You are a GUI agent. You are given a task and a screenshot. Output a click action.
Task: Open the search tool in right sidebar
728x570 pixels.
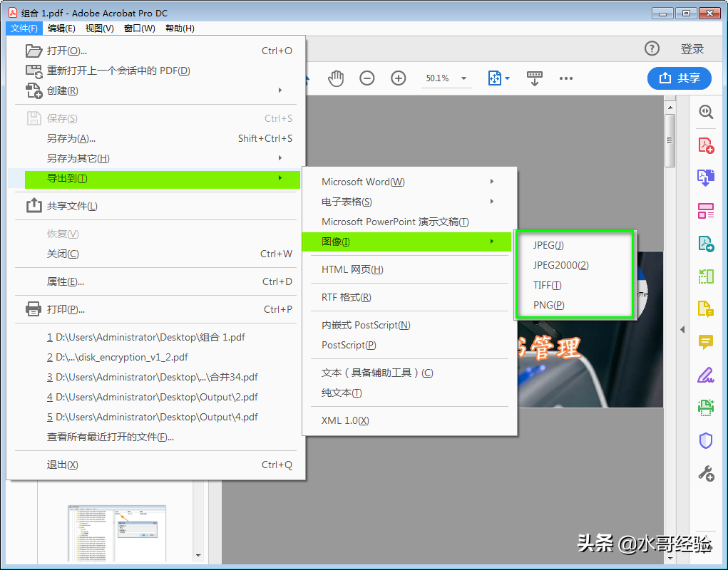(x=706, y=112)
